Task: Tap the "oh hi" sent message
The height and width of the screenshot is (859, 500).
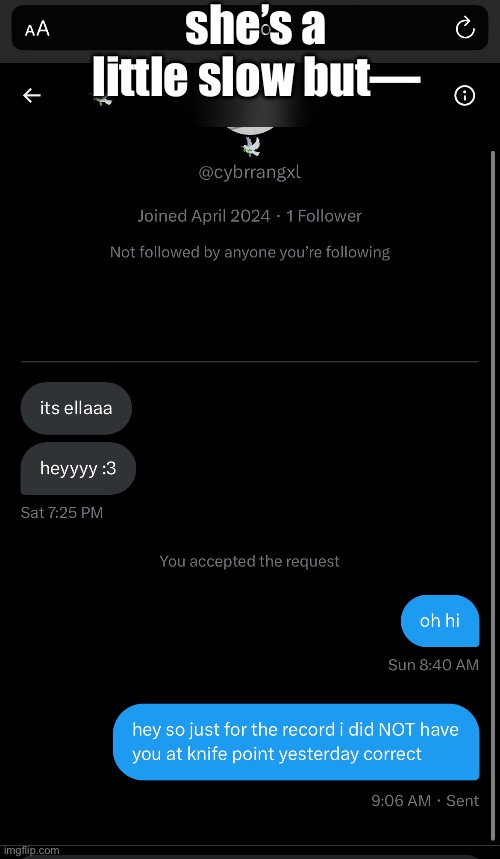Action: pos(440,621)
